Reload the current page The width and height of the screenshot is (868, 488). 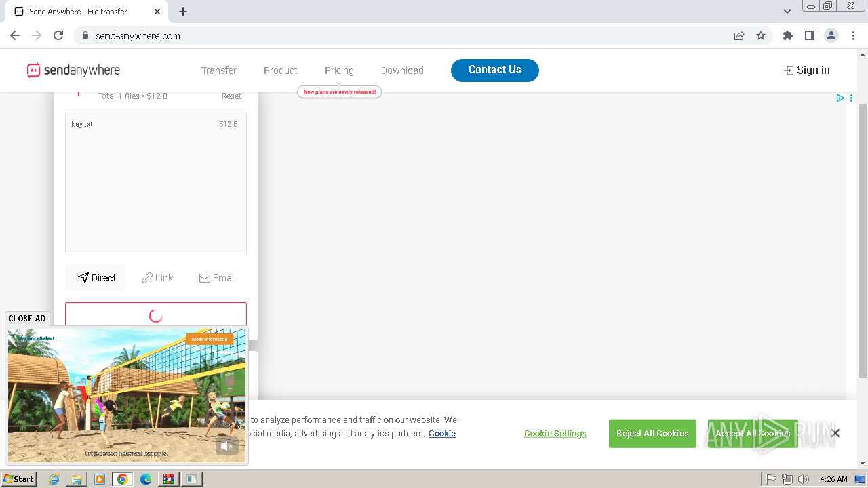pos(58,36)
